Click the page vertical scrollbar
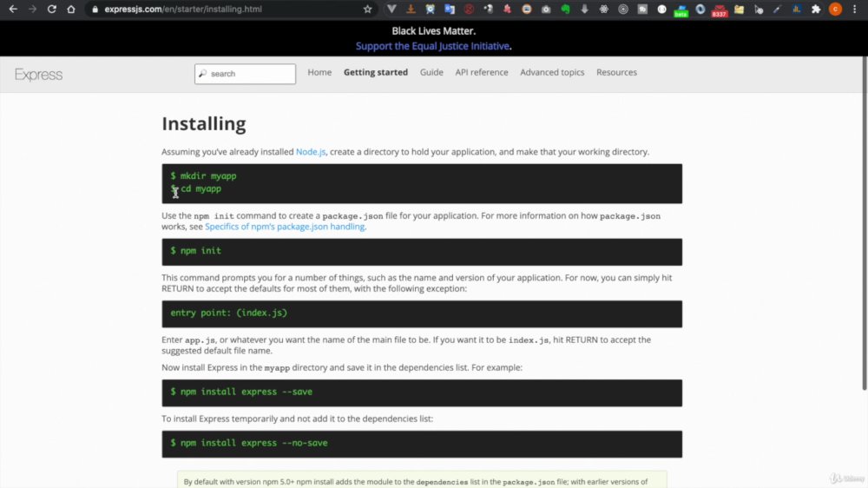Screen dimensions: 868x488 click(865, 221)
